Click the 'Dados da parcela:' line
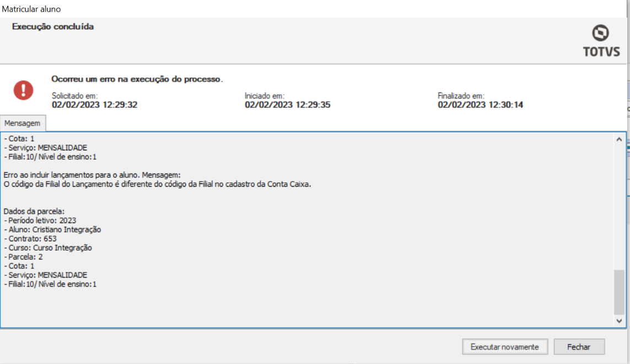 point(34,211)
